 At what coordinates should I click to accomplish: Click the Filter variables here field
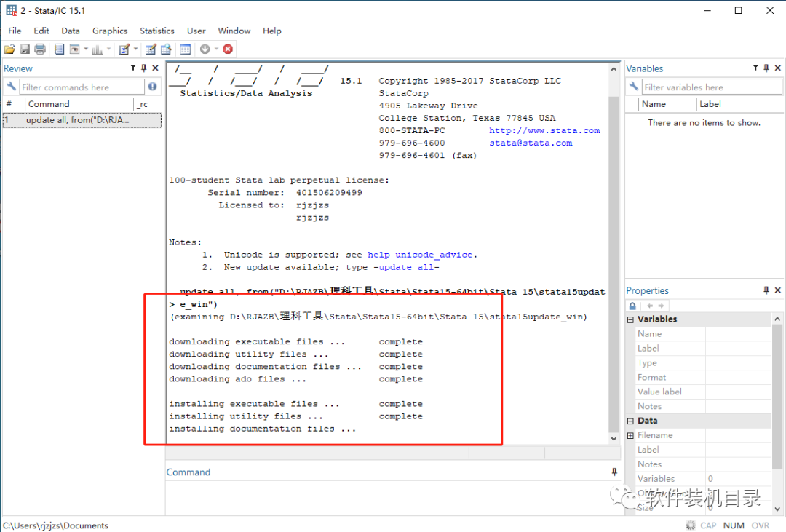[712, 87]
